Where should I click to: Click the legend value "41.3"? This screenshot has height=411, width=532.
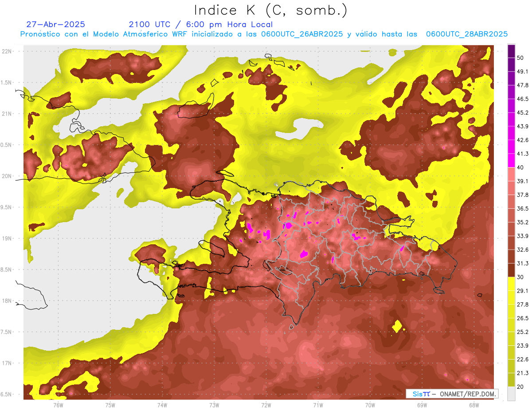click(523, 154)
